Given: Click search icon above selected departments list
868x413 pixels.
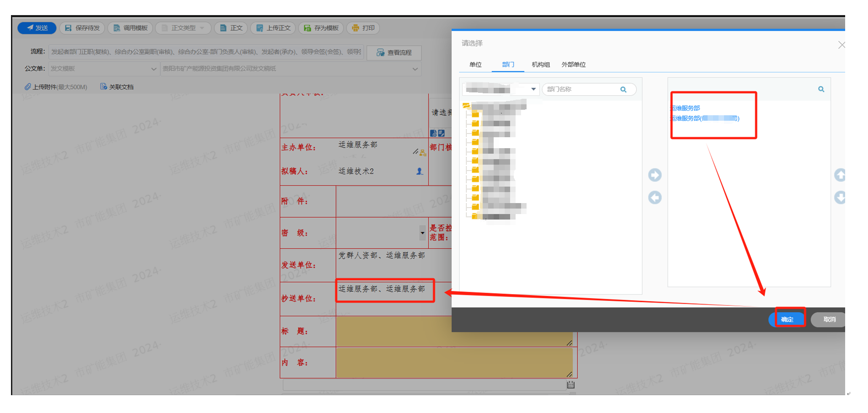Looking at the screenshot, I should [x=821, y=89].
